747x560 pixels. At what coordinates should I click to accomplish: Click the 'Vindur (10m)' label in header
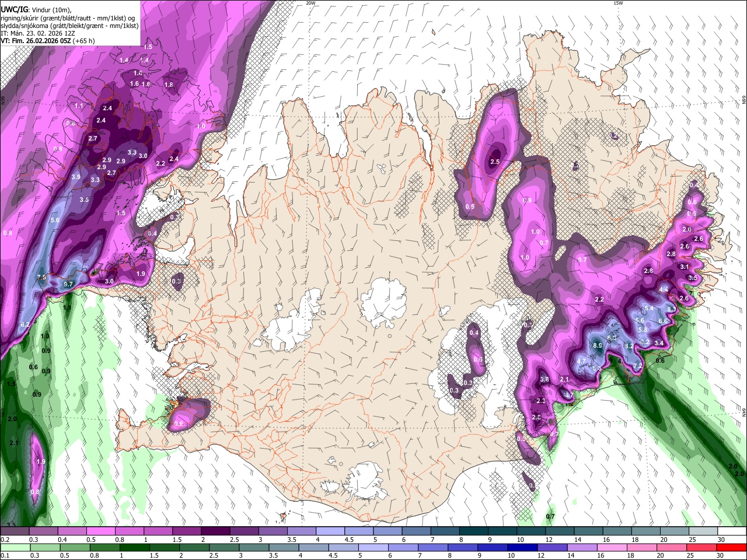pos(51,10)
